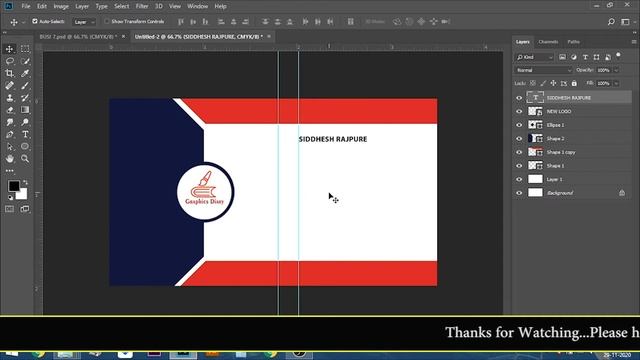Viewport: 640px width, 360px height.
Task: Select the Healing Brush tool
Action: point(9,86)
